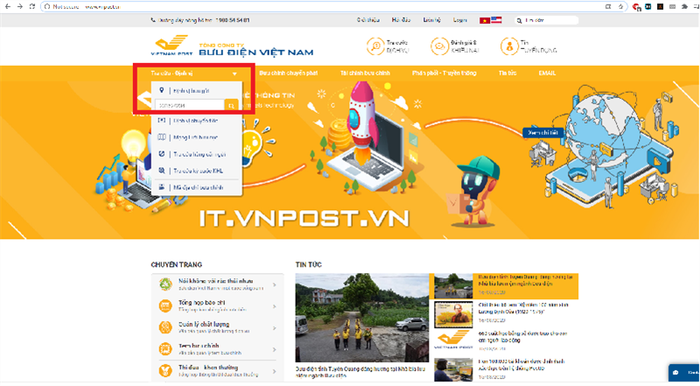Click the recycle icon beside 'Nói không với rác thải nhựa'

[166, 284]
